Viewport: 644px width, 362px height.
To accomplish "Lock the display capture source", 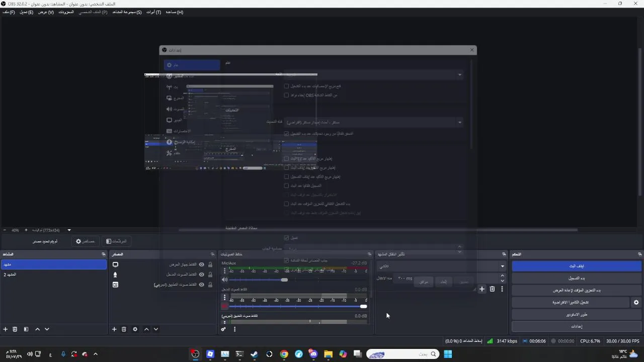I will pos(210,264).
